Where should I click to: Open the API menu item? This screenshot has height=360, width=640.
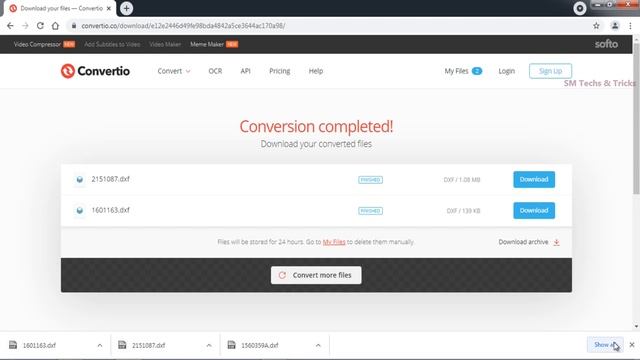(245, 71)
